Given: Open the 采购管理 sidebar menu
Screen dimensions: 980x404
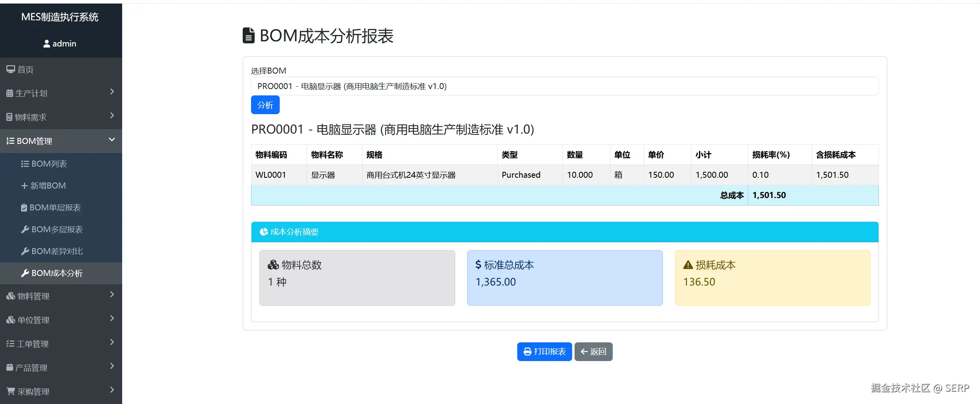Looking at the screenshot, I should pyautogui.click(x=61, y=392).
